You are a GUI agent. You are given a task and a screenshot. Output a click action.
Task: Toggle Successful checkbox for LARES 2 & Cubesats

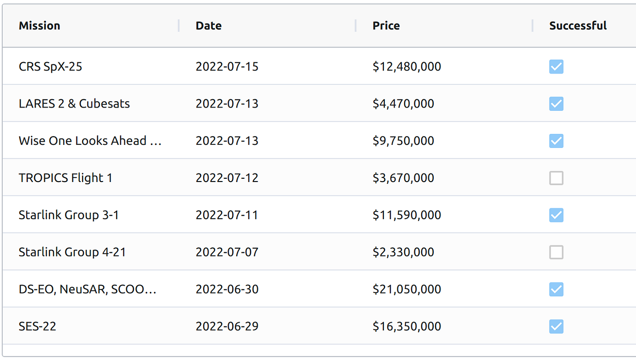556,104
